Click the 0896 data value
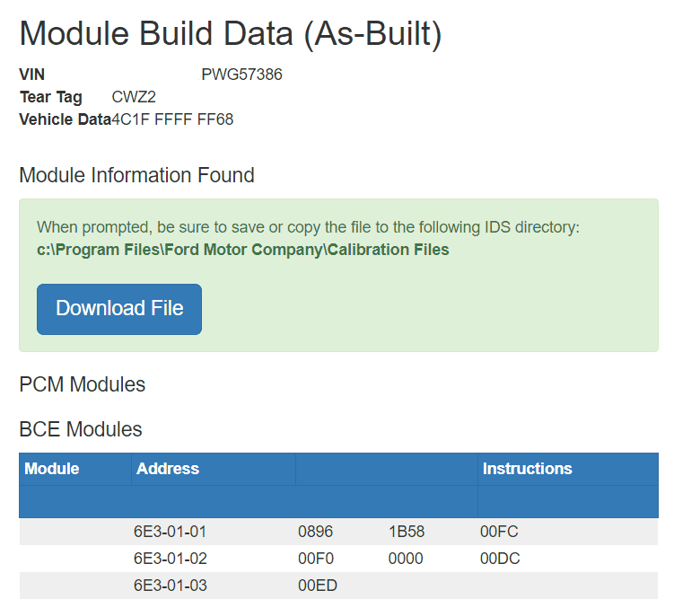This screenshot has height=599, width=700. [316, 532]
